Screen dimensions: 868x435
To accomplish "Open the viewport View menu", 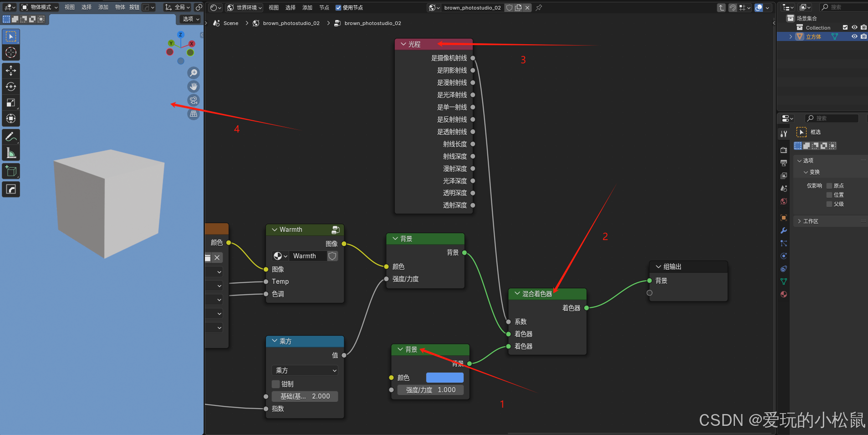I will click(70, 7).
